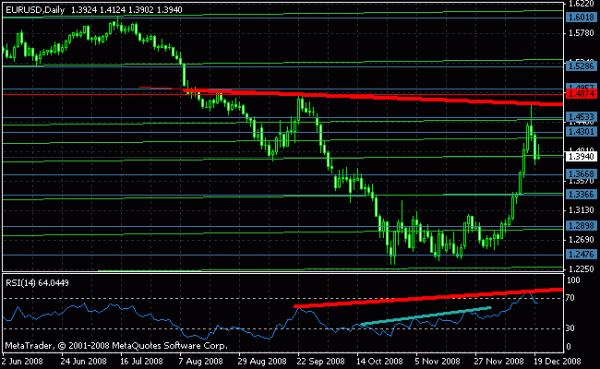
Task: Click the 5 Nov 2008 date label
Action: click(x=437, y=361)
